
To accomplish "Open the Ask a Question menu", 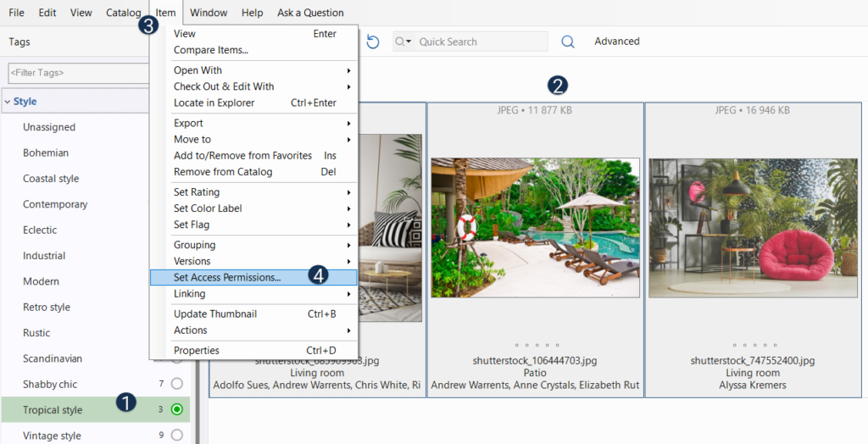I will point(310,13).
